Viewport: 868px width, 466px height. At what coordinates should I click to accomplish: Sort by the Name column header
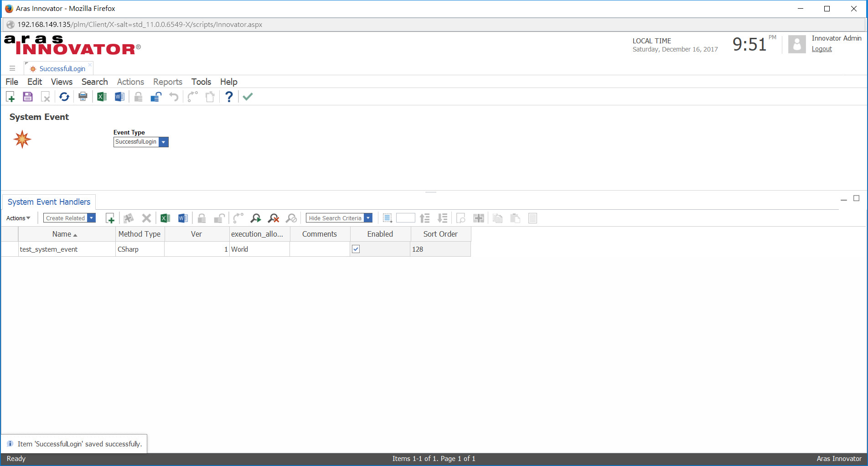[x=67, y=234]
